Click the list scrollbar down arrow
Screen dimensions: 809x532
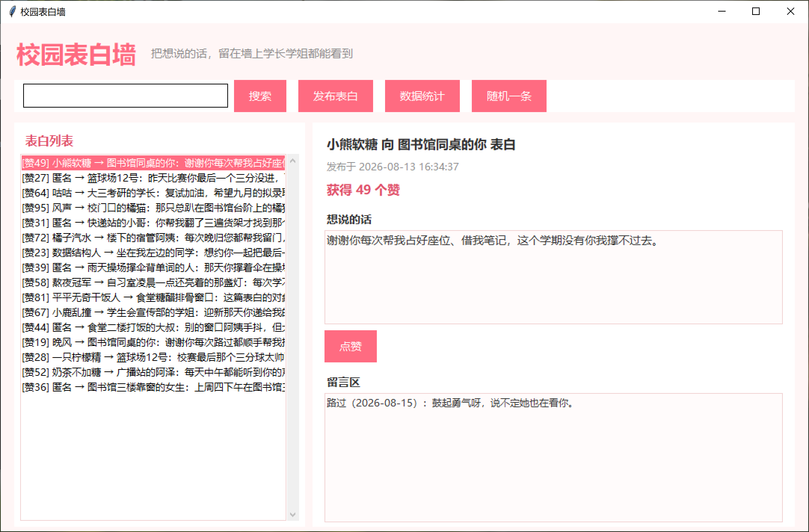tap(293, 514)
